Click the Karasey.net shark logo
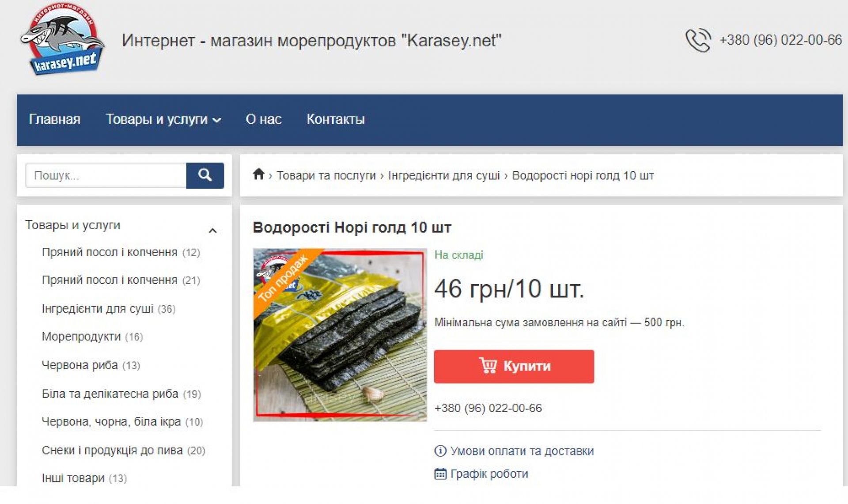 point(62,40)
